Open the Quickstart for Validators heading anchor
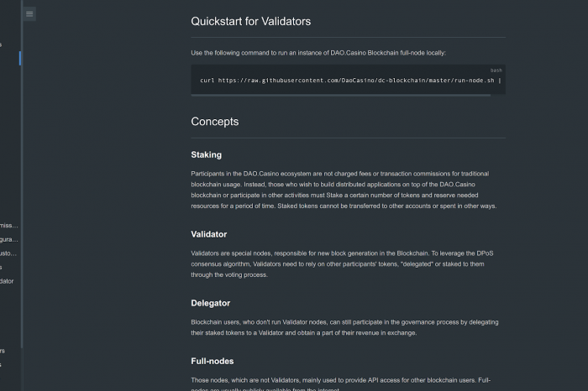The height and width of the screenshot is (391, 588). pos(251,21)
